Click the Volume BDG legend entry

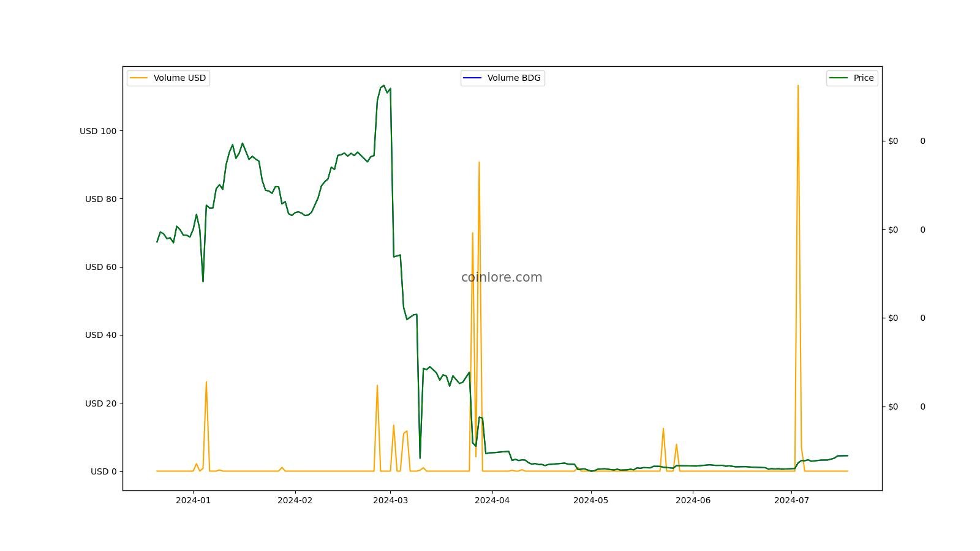pos(502,78)
